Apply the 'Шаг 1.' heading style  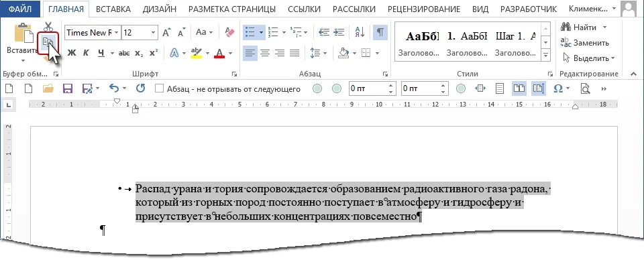[x=515, y=43]
